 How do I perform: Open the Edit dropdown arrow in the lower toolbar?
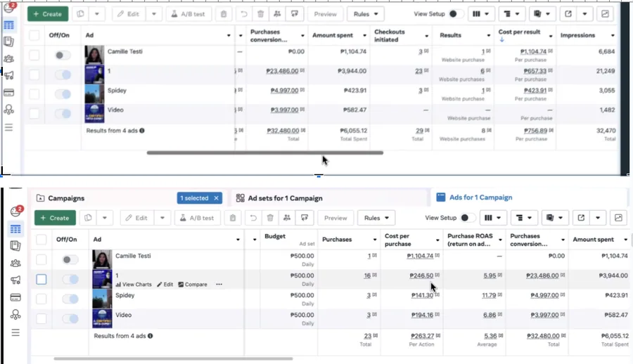(162, 218)
